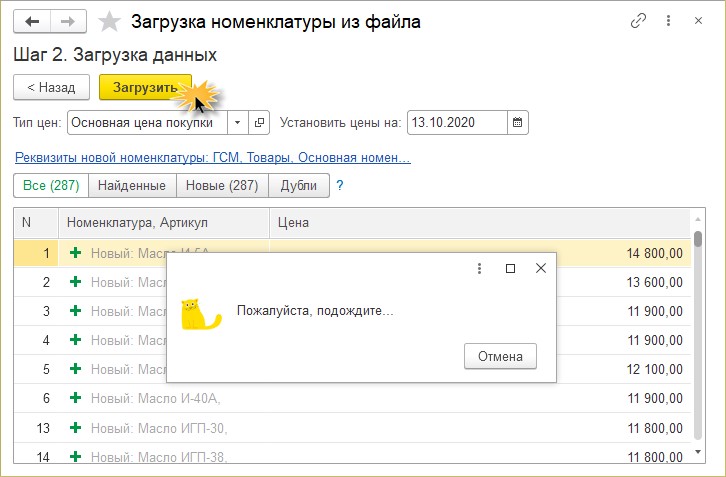This screenshot has height=477, width=726.
Task: Copy link to form via chain icon
Action: pos(638,21)
